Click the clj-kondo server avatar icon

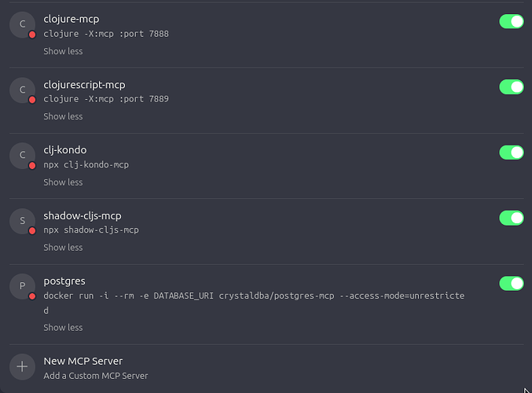tap(22, 156)
